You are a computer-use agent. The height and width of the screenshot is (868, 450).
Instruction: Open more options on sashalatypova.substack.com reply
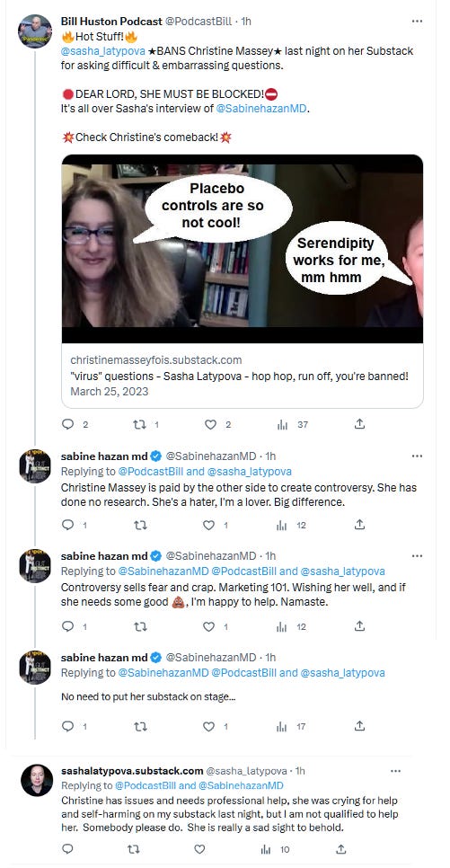(396, 771)
